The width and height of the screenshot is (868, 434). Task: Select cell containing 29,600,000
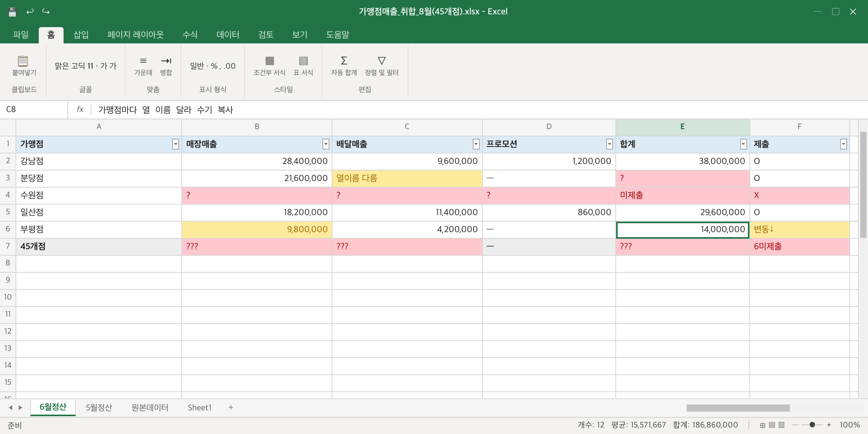click(682, 213)
